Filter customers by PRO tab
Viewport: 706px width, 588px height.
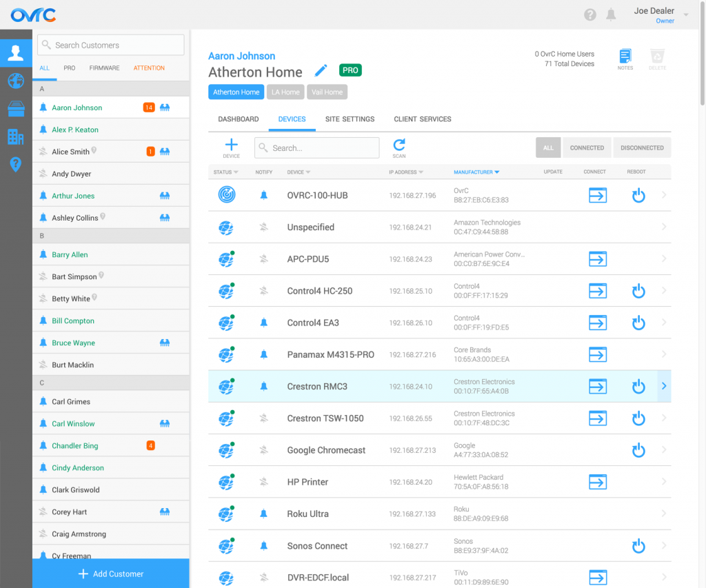coord(70,68)
